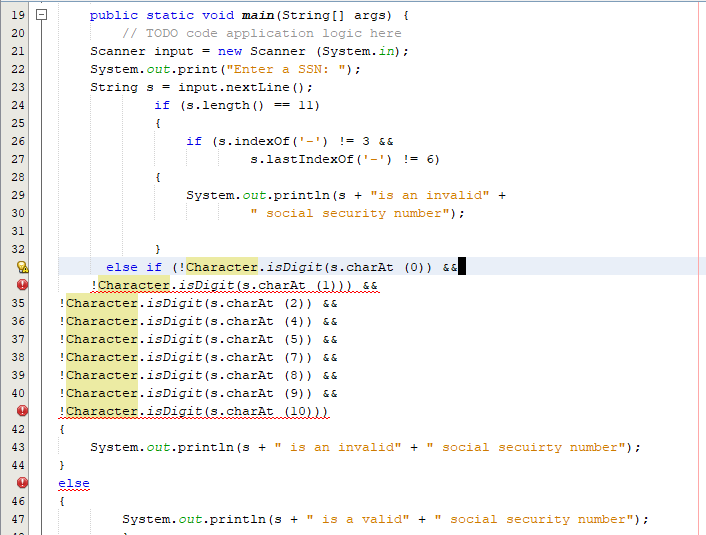Click the "is an invalid" string on line 29
706x535 pixels.
(430, 195)
